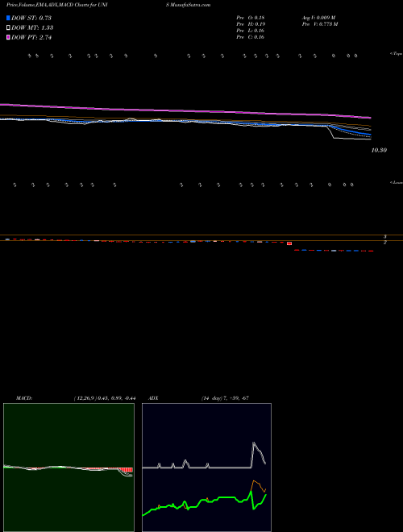Screen dimensions: 403x532
Task: Click the '<-Tops' axis label
Action: [x=396, y=54]
